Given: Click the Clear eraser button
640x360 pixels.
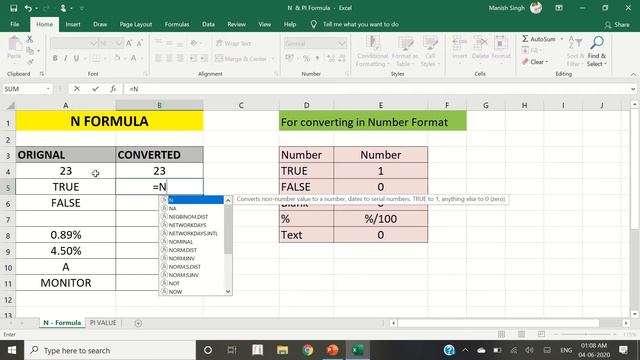Looking at the screenshot, I should coord(535,62).
